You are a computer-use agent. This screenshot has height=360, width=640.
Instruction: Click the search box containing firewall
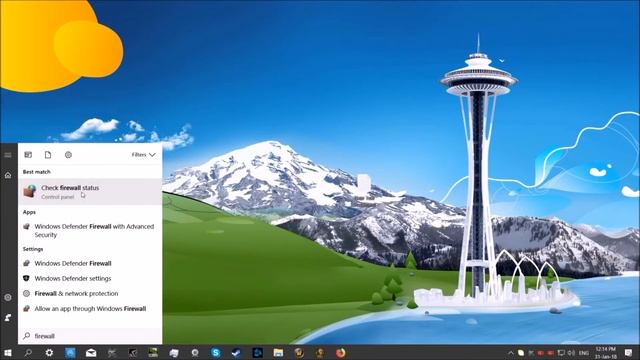[90, 336]
